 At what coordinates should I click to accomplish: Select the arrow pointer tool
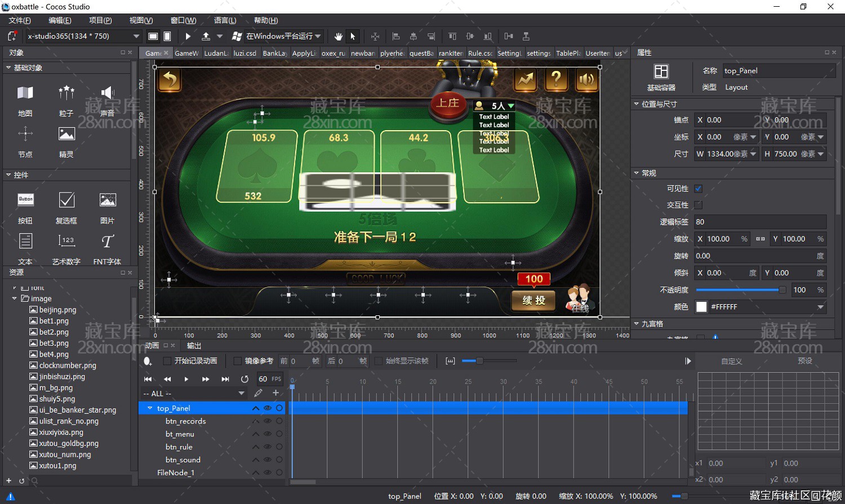(353, 36)
